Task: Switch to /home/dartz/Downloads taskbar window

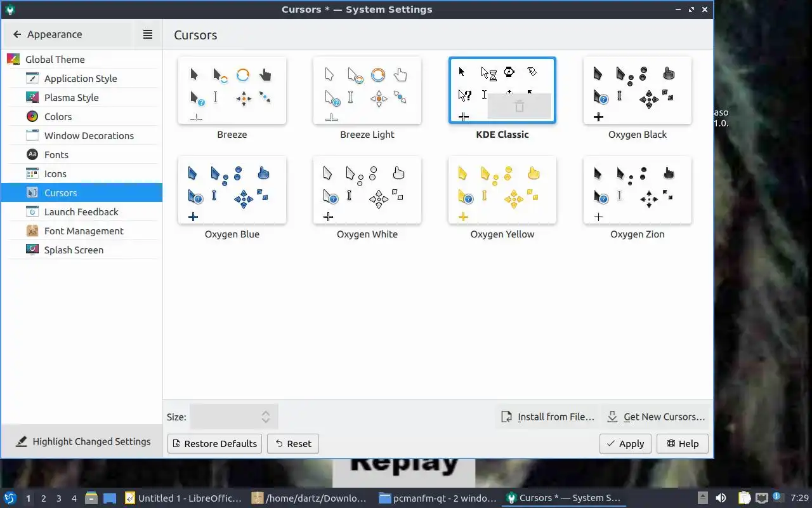Action: point(310,498)
